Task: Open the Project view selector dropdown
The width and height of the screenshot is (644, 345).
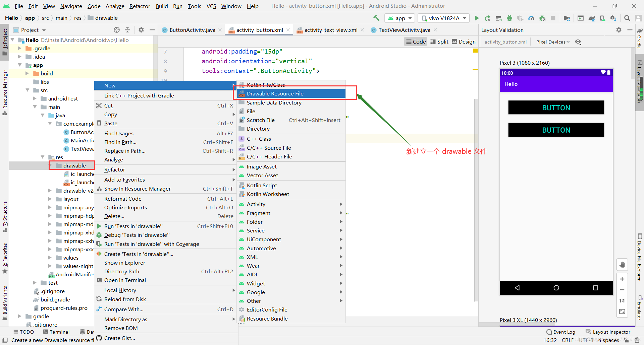Action: point(30,30)
